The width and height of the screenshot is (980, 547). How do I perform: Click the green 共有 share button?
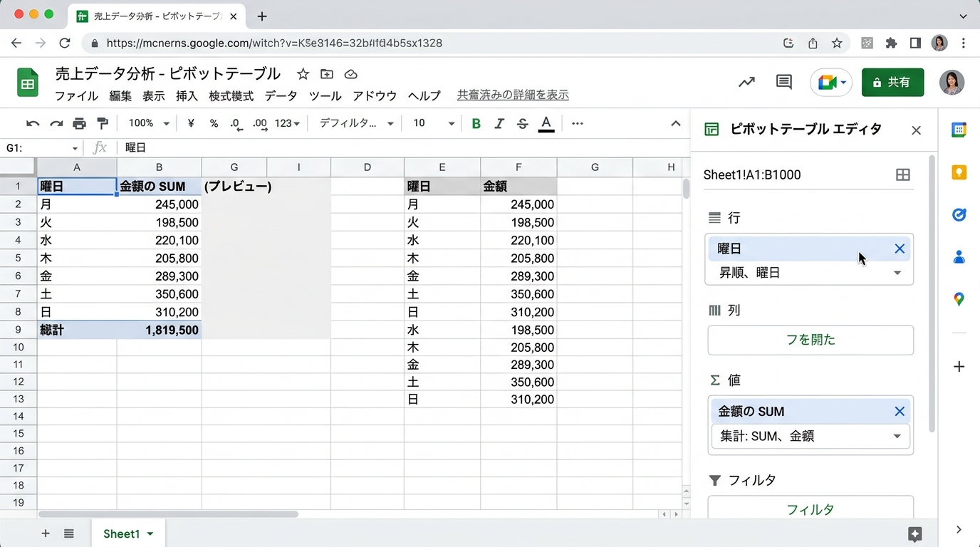click(x=892, y=82)
